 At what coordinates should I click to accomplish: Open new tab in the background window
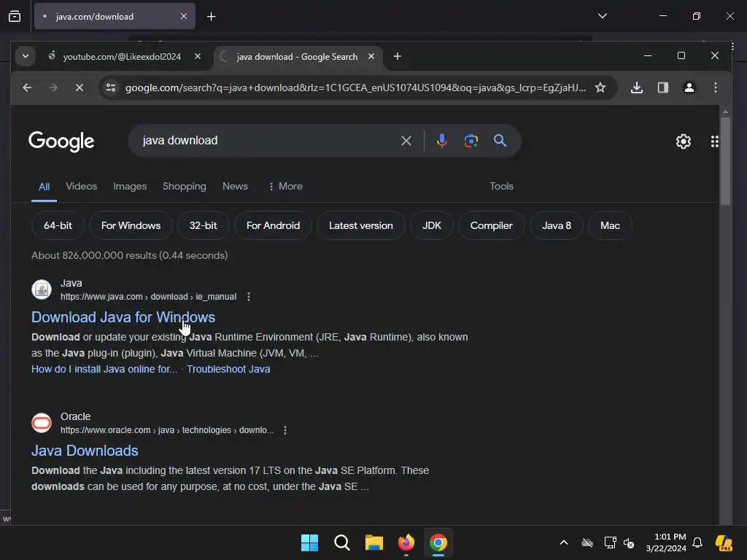point(211,16)
